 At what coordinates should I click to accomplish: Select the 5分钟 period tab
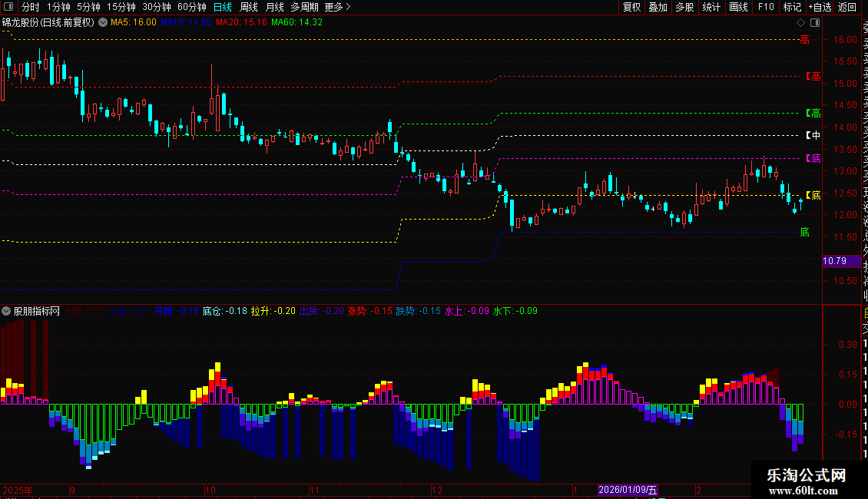point(88,7)
